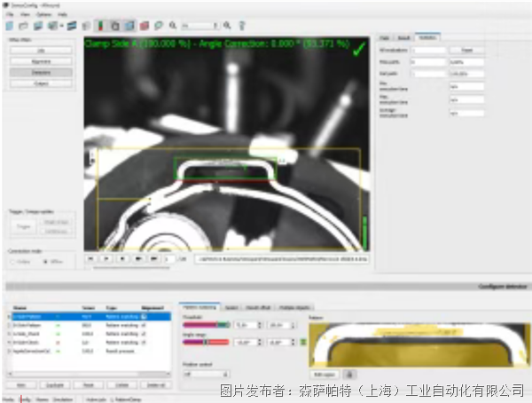Select Online connection mode

(x=20, y=262)
